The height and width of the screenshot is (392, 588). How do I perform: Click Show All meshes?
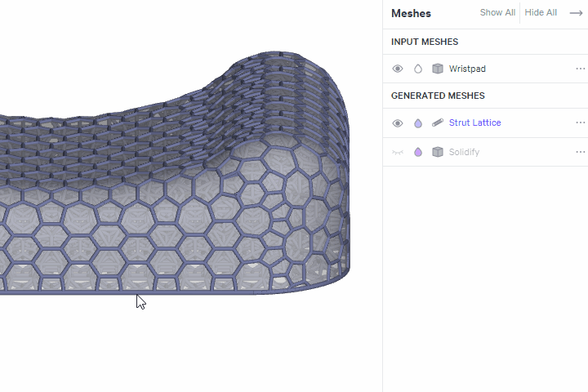[x=497, y=12]
